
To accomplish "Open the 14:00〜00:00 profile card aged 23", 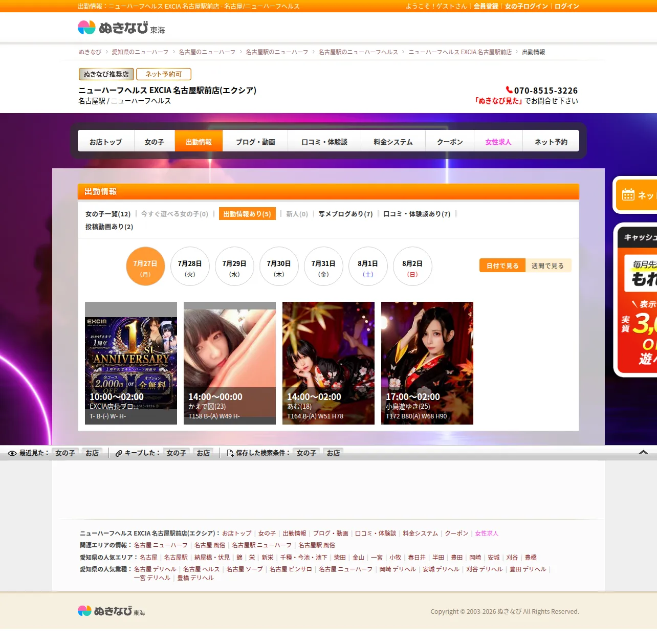I will 230,363.
